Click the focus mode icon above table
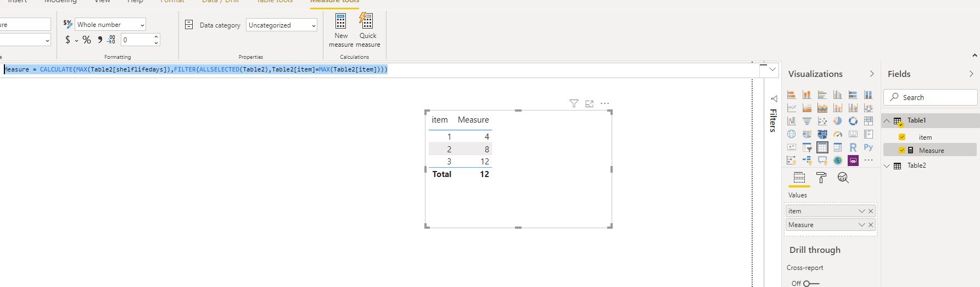Screen dimensions: 980x287 click(589, 103)
